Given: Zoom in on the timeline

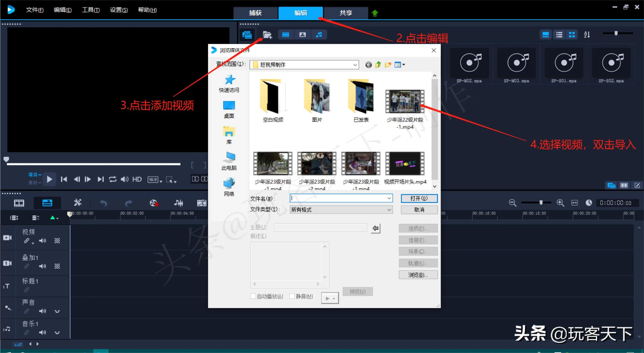Looking at the screenshot, I should tap(560, 203).
